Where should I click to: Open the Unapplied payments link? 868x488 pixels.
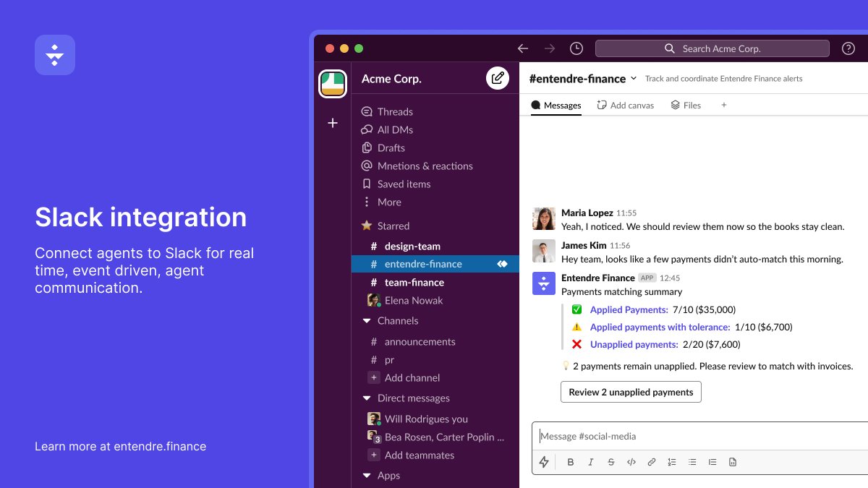coord(634,344)
